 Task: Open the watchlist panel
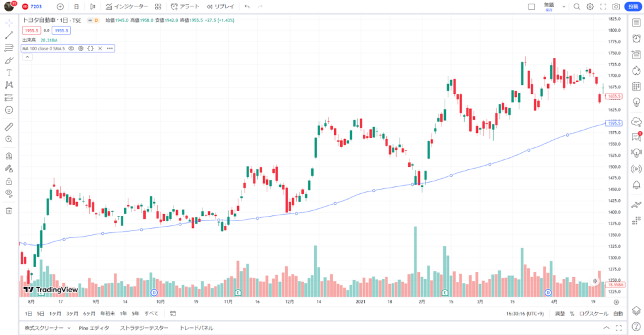coord(636,23)
